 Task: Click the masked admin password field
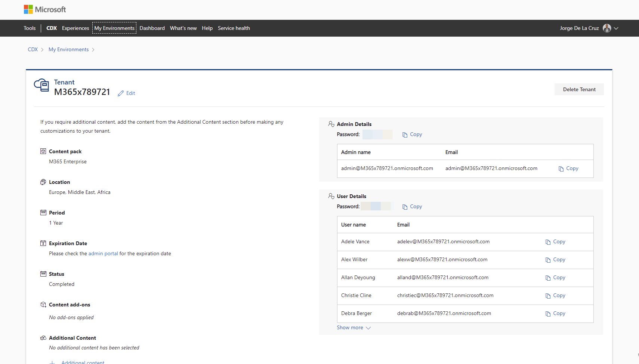(x=377, y=135)
